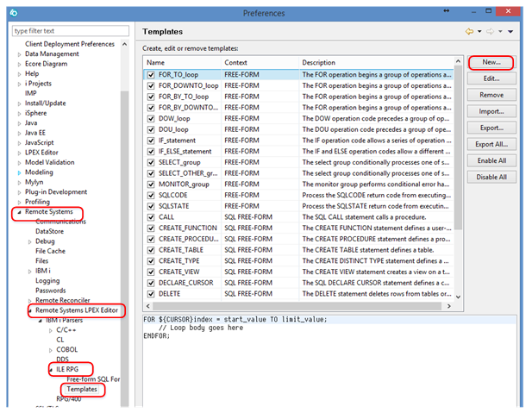Toggle the SQLCODE template checkbox
Image resolution: width=532 pixels, height=419 pixels.
tap(151, 195)
